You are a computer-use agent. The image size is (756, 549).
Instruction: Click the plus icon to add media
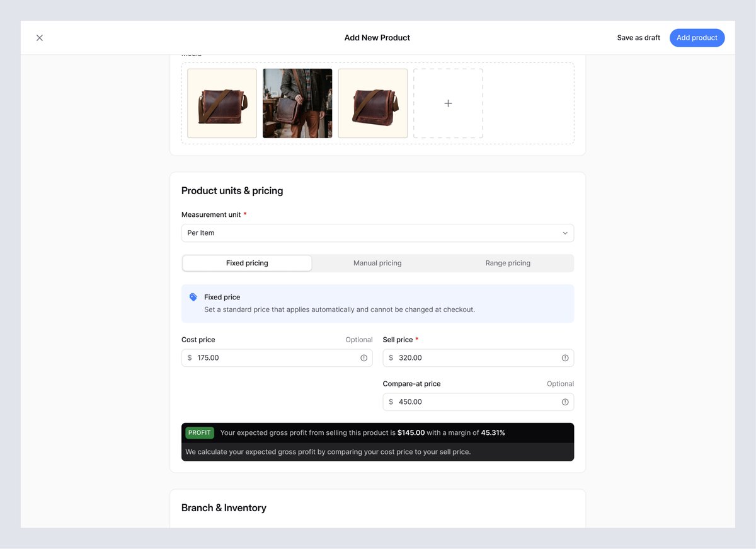click(448, 103)
